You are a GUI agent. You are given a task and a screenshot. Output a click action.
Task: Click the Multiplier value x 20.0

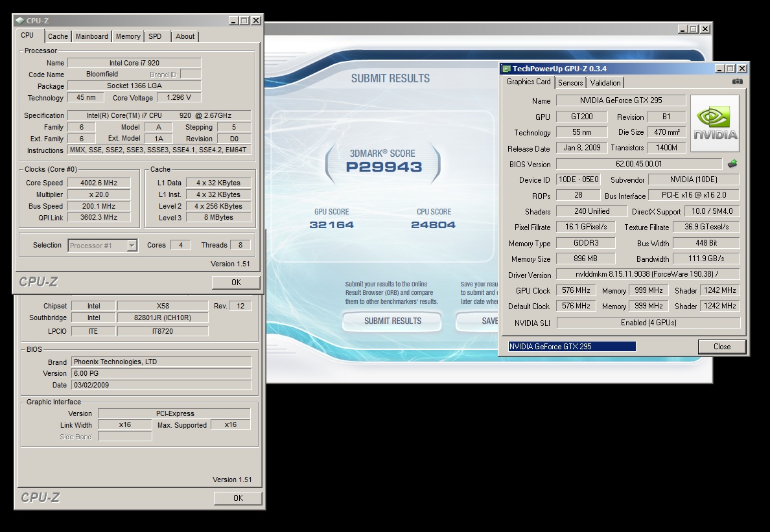tap(99, 194)
